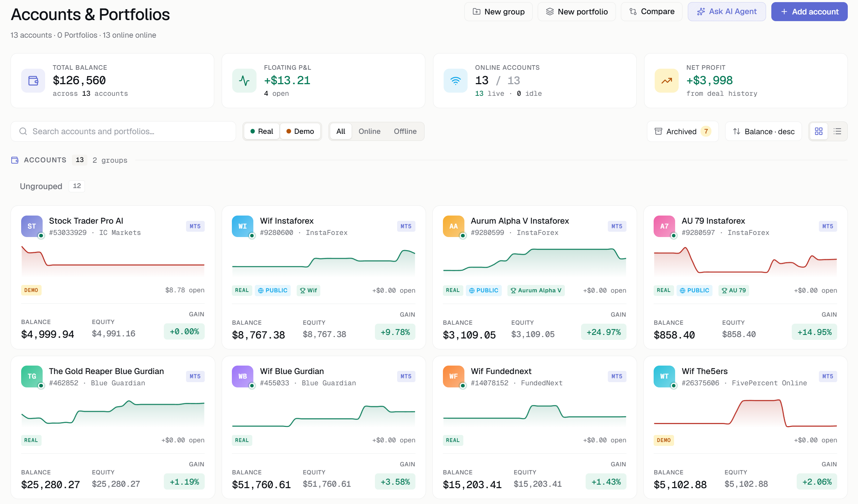Click the AA avatar of Aurum Alpha V
Image resolution: width=858 pixels, height=504 pixels.
[x=453, y=226]
